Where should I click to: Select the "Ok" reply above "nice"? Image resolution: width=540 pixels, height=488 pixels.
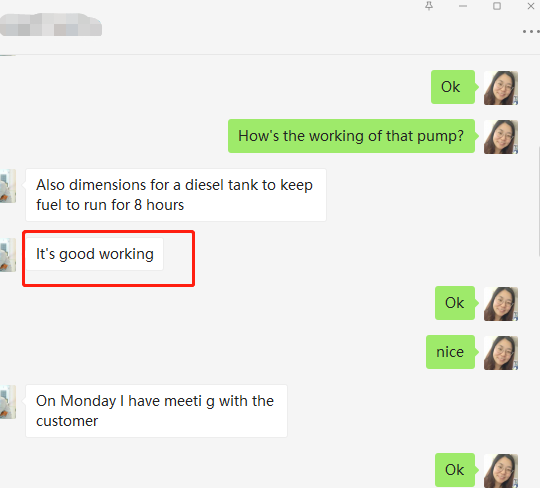pos(455,303)
